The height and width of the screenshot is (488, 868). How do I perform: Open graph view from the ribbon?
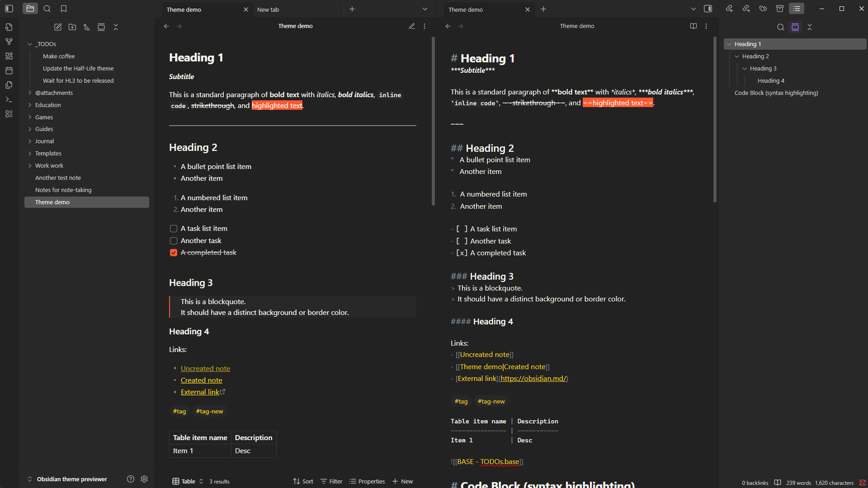pos(9,42)
